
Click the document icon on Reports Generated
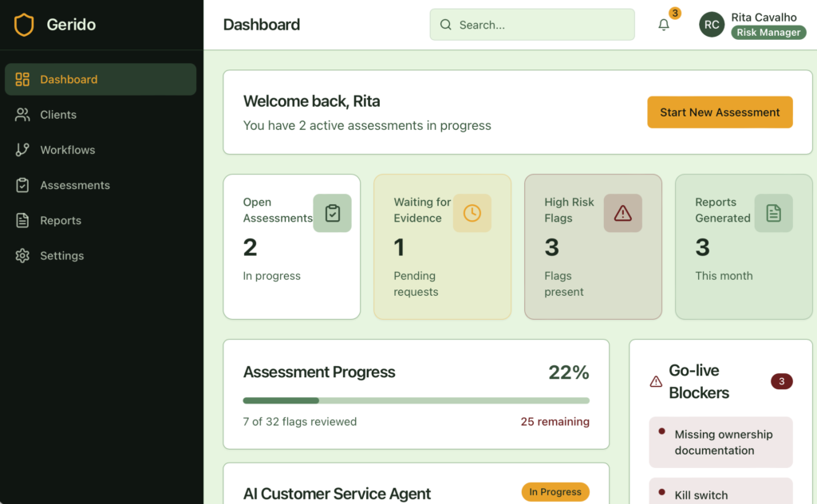click(773, 213)
